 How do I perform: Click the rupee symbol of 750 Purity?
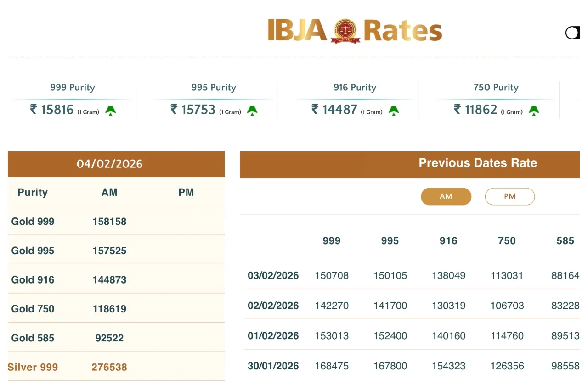click(458, 109)
